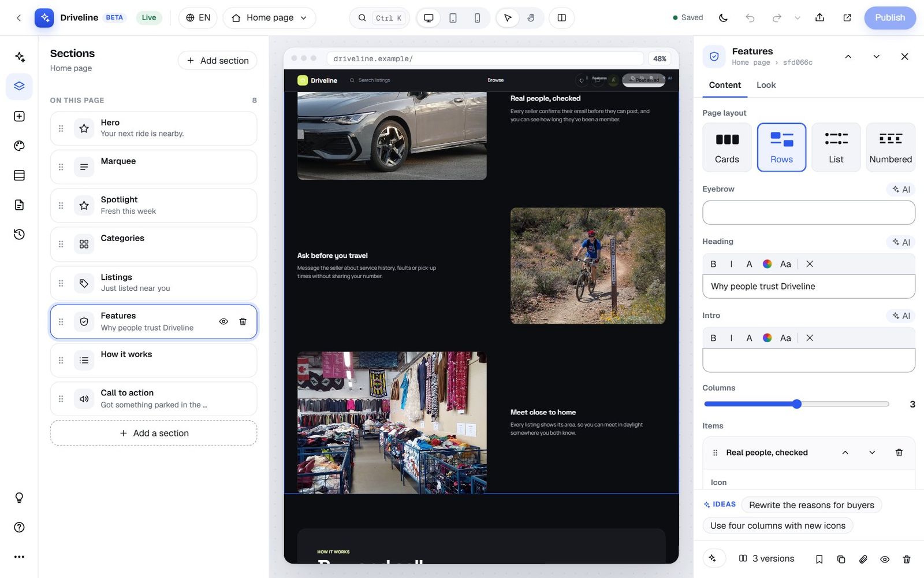Move Real people, checked item down
Image resolution: width=924 pixels, height=578 pixels.
point(872,453)
